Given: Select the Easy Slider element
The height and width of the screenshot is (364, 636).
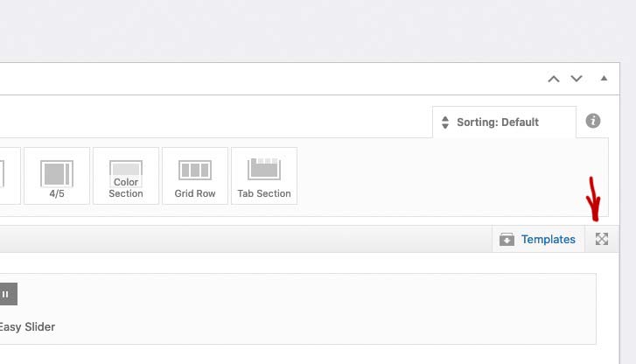Looking at the screenshot, I should click(x=297, y=309).
